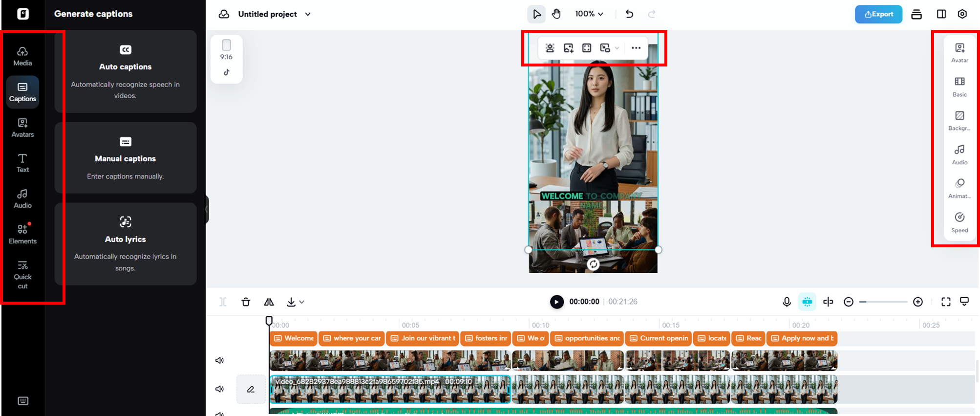
Task: Mute the avatar video track
Action: coord(220,389)
